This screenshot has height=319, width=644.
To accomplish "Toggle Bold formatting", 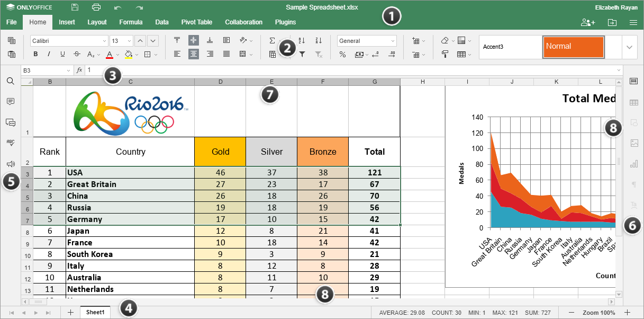I will tap(35, 54).
